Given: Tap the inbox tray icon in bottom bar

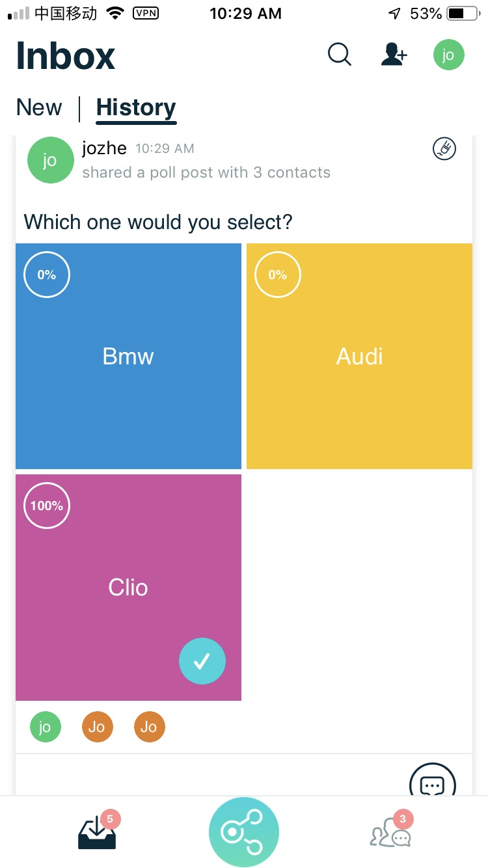Looking at the screenshot, I should (98, 833).
